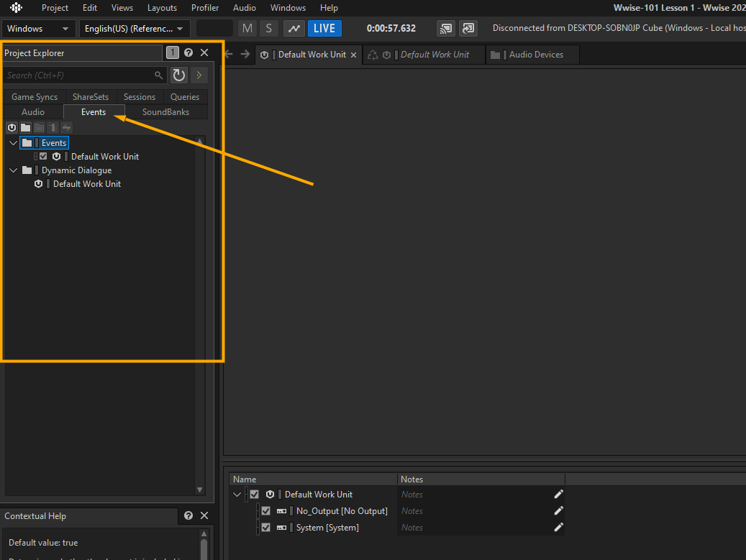Image resolution: width=746 pixels, height=560 pixels.
Task: Click Project Explorer scroll down arrow
Action: coord(200,490)
